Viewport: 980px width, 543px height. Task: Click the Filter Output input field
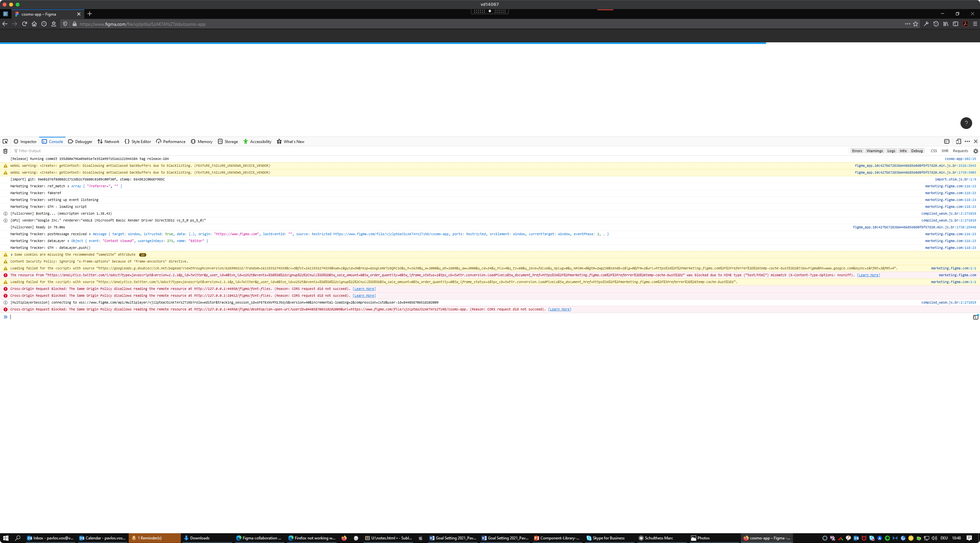point(430,151)
